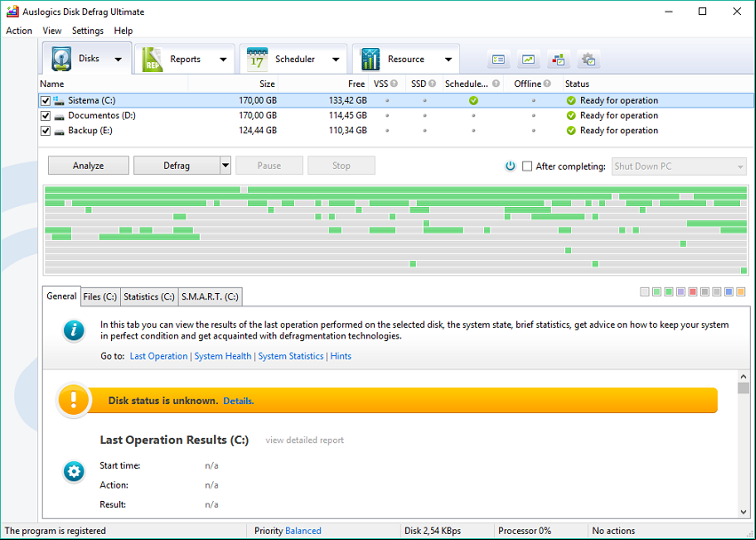Click the Offline column help icon

tap(546, 83)
